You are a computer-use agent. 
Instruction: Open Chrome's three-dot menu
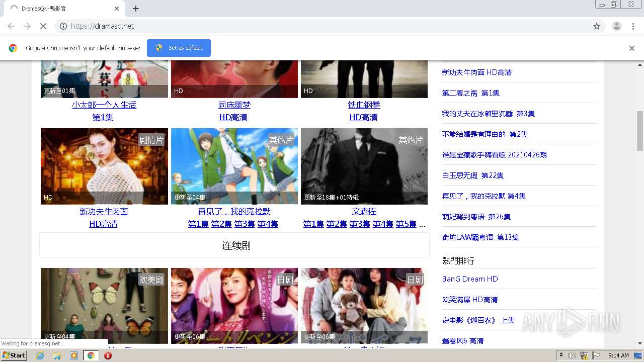[x=633, y=26]
